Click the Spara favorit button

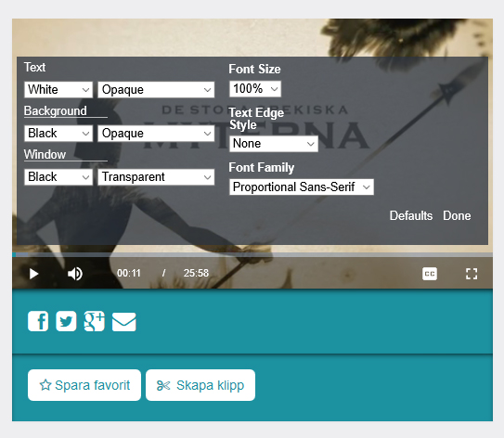[84, 385]
